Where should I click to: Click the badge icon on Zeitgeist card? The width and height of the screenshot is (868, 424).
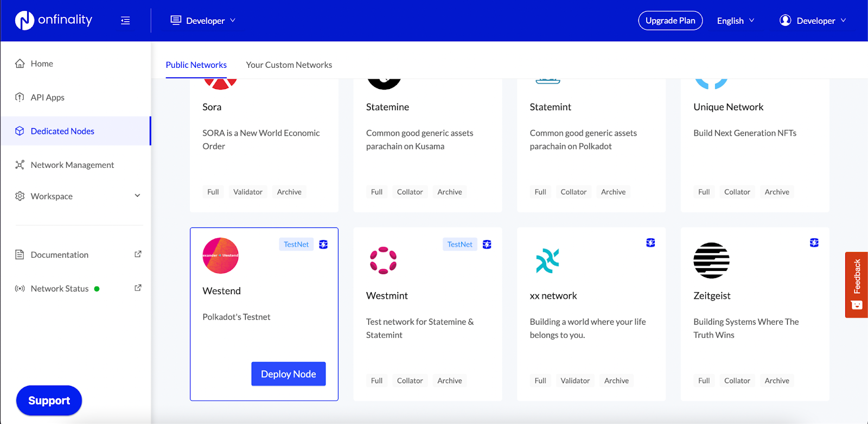pos(814,243)
